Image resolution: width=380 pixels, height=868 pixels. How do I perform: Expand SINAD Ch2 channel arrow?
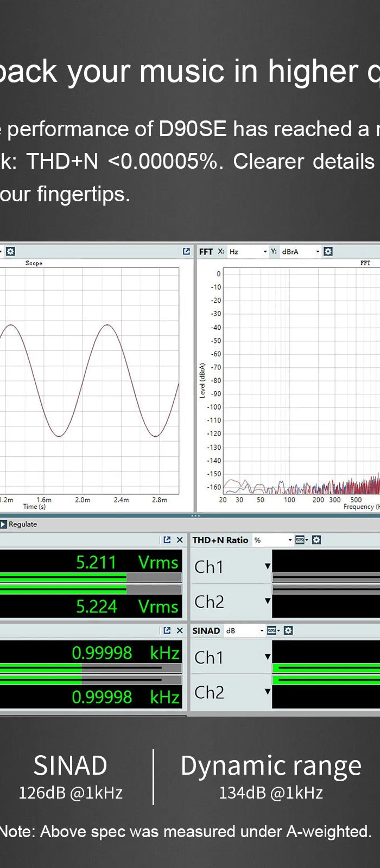(267, 692)
